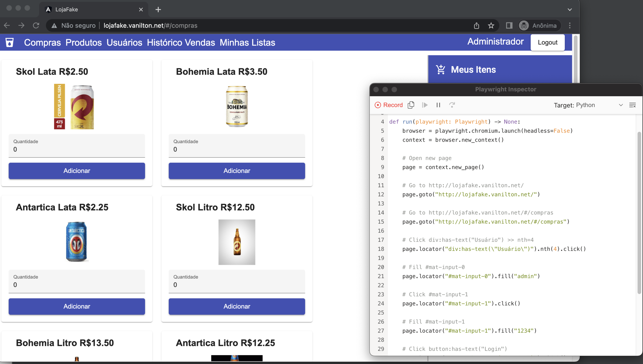
Task: Expand the tab search chevron
Action: 570,9
